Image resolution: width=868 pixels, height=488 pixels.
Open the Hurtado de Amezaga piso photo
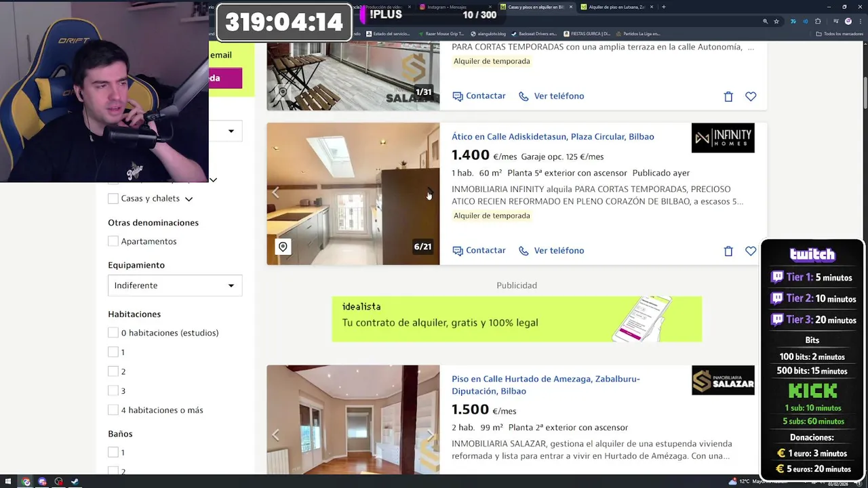tap(353, 420)
